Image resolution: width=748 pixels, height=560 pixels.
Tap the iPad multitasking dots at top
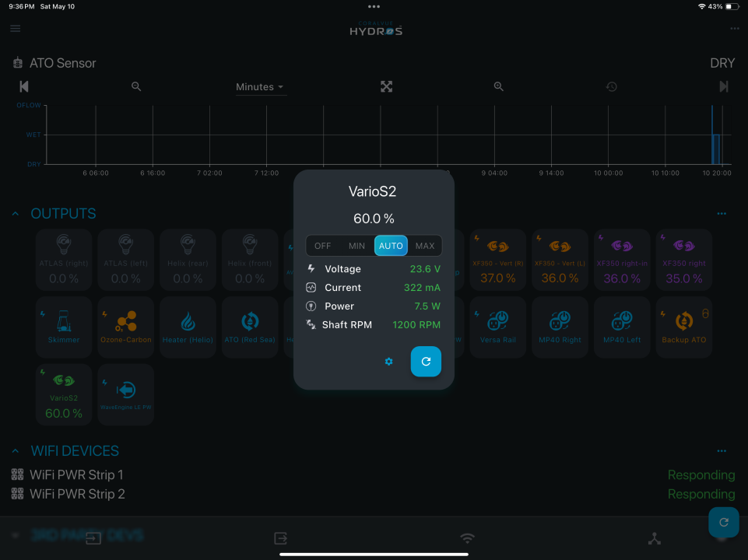(x=374, y=7)
